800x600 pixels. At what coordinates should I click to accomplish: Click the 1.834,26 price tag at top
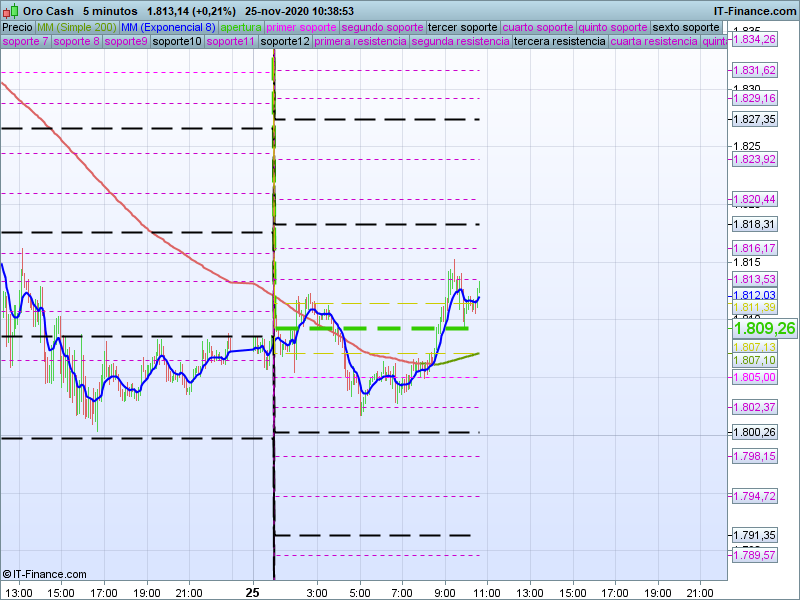click(x=755, y=39)
